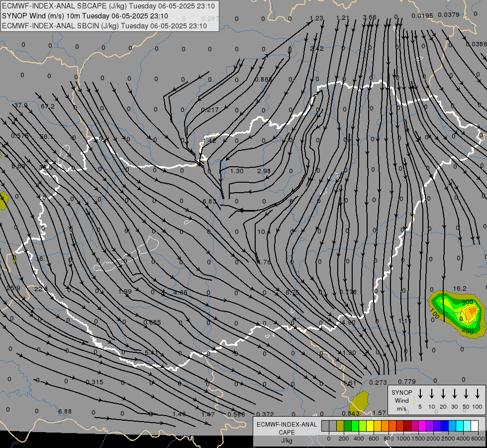Click the 25.9 value on the map

point(13,289)
